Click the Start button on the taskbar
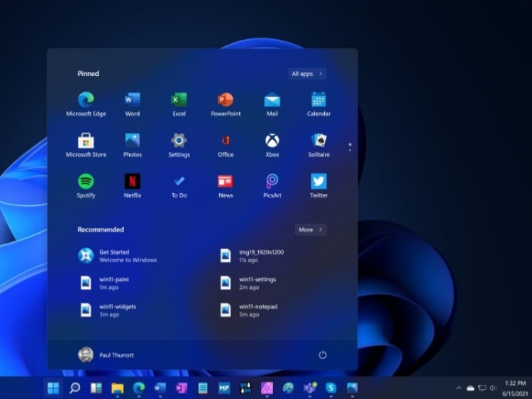This screenshot has width=532, height=399. point(53,388)
